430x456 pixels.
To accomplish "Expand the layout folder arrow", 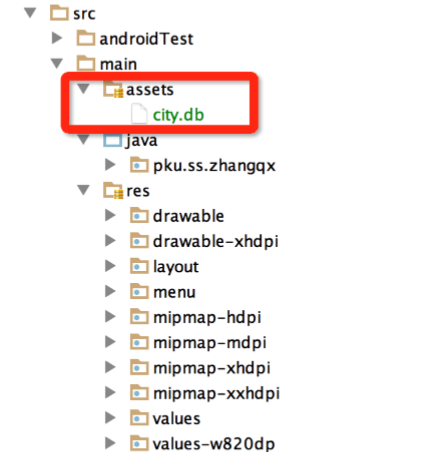I will click(110, 266).
